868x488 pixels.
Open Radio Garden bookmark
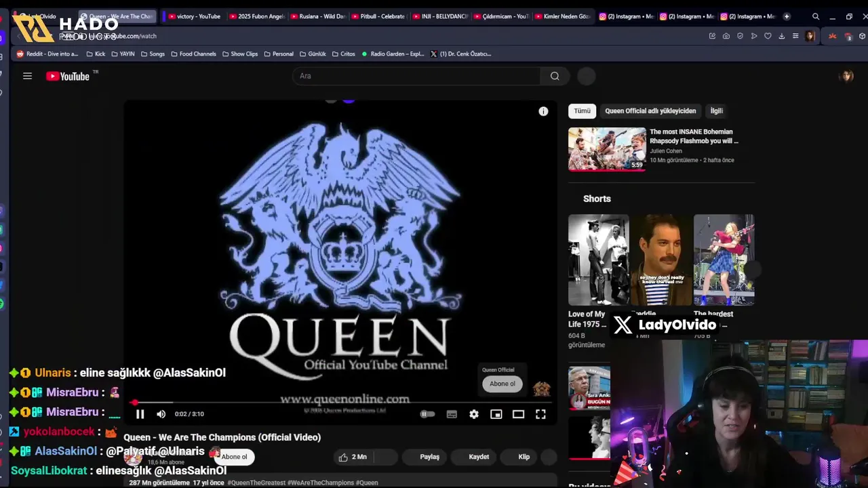pyautogui.click(x=393, y=54)
